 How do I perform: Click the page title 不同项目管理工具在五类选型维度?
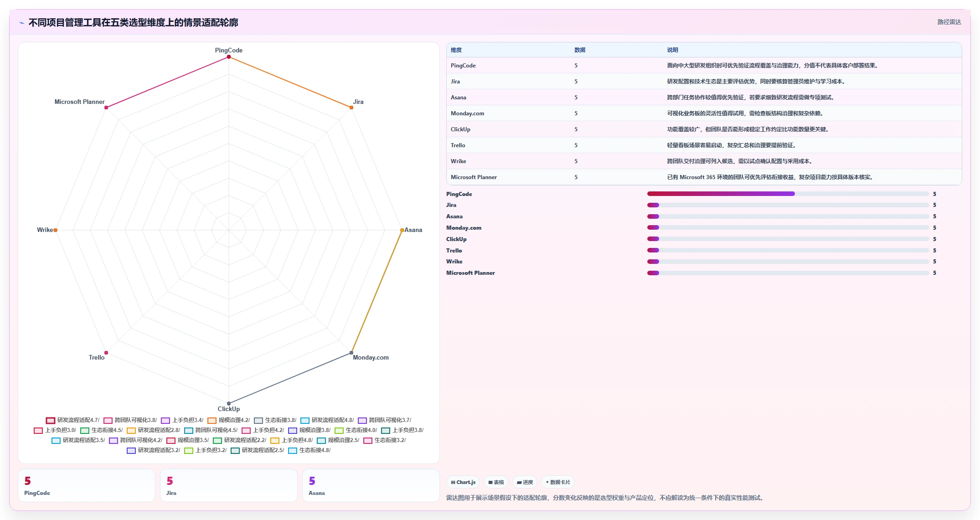tap(134, 23)
